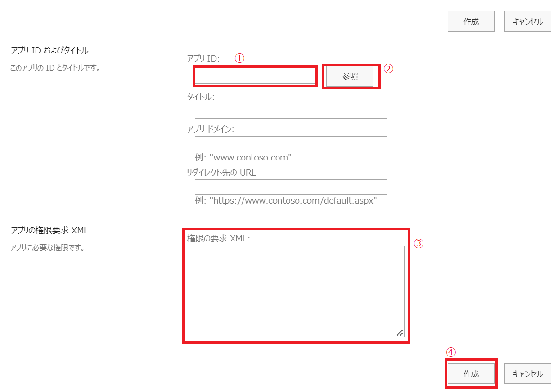Viewport: 558px width, 392px height.
Task: Click the リダイレクト先の URL label
Action: pyautogui.click(x=222, y=173)
